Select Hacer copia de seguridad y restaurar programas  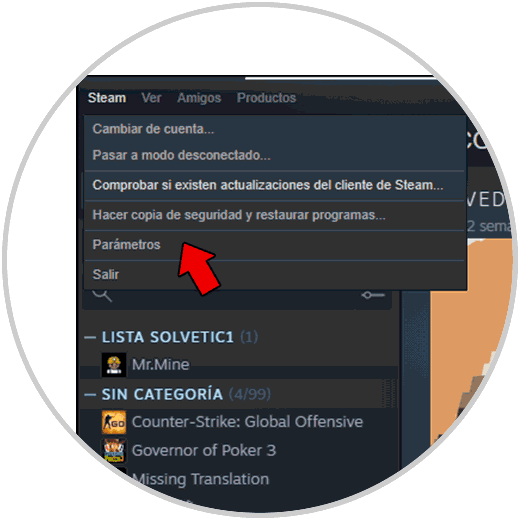pyautogui.click(x=239, y=215)
